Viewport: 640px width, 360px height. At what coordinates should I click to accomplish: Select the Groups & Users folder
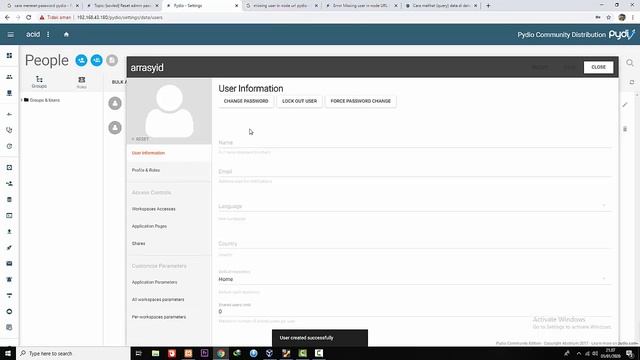coord(42,100)
